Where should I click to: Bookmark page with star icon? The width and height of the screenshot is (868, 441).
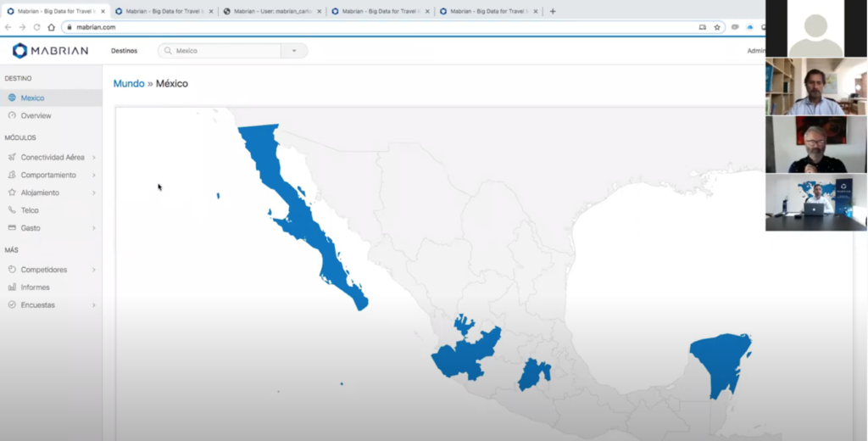point(717,27)
